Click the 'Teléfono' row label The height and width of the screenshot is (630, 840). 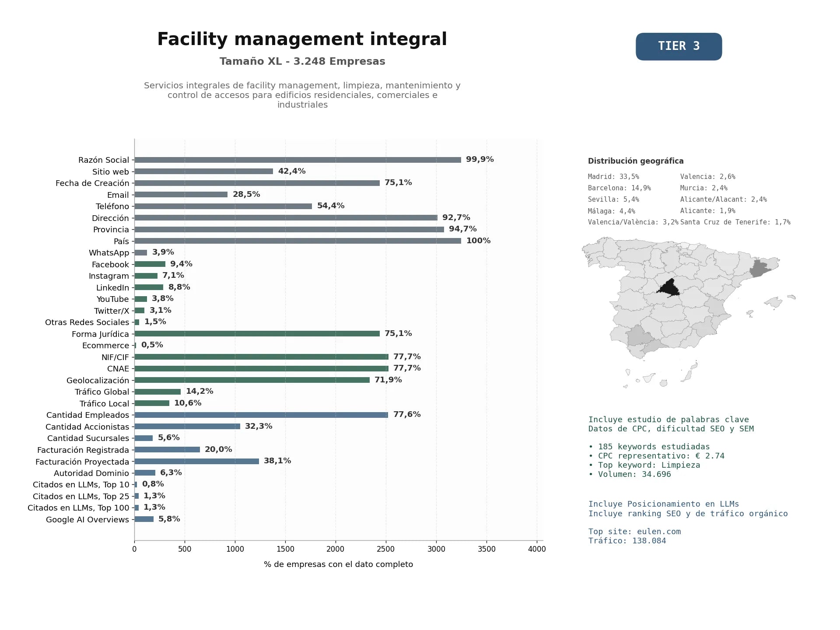coord(112,206)
